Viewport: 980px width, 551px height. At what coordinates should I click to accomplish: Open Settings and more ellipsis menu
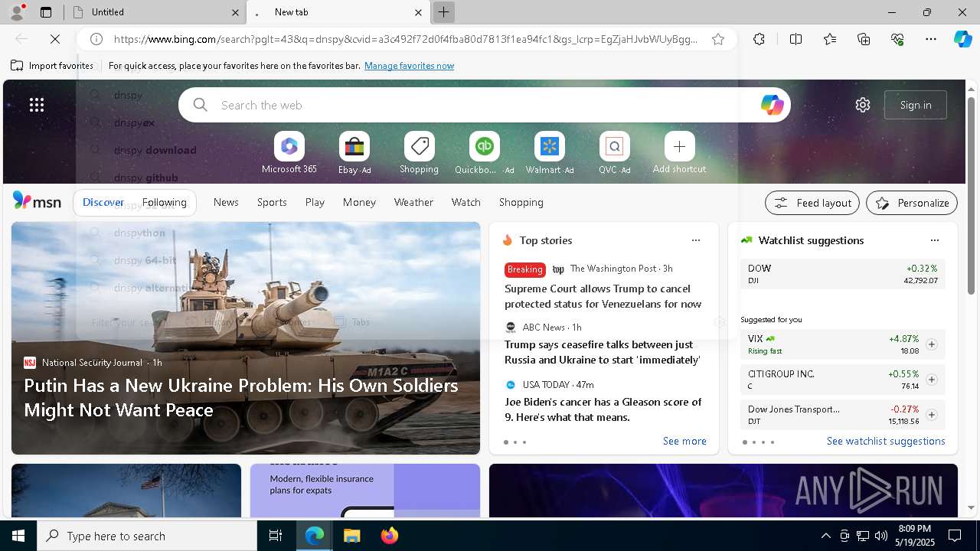coord(931,39)
